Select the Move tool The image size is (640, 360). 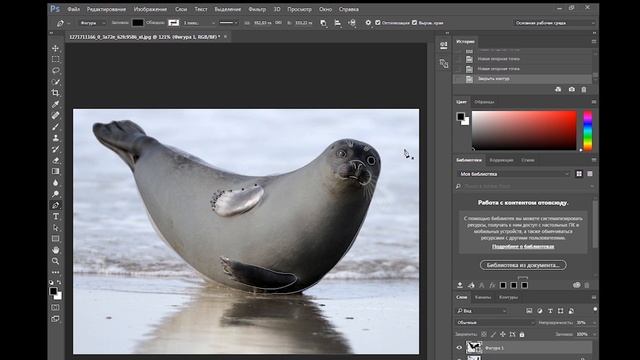(56, 48)
